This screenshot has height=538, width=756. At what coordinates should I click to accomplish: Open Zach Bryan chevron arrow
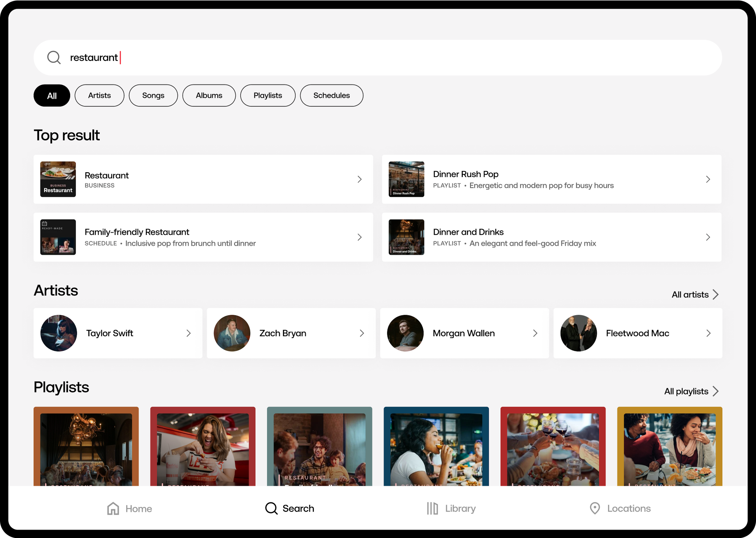click(362, 333)
